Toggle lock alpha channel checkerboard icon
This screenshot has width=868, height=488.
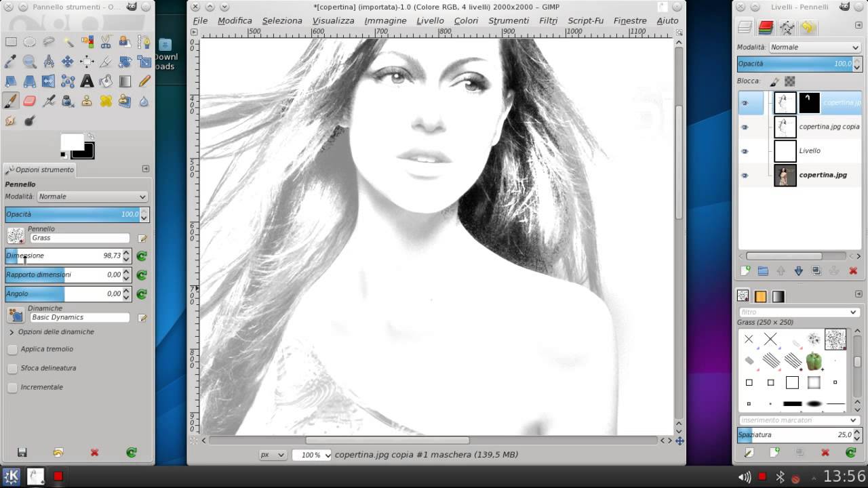(x=790, y=81)
